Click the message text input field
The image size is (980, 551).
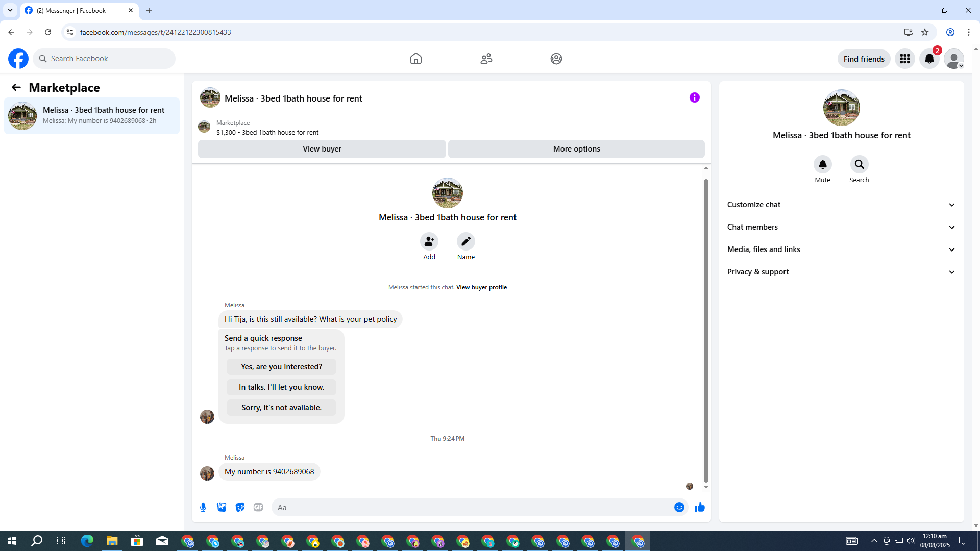[470, 507]
